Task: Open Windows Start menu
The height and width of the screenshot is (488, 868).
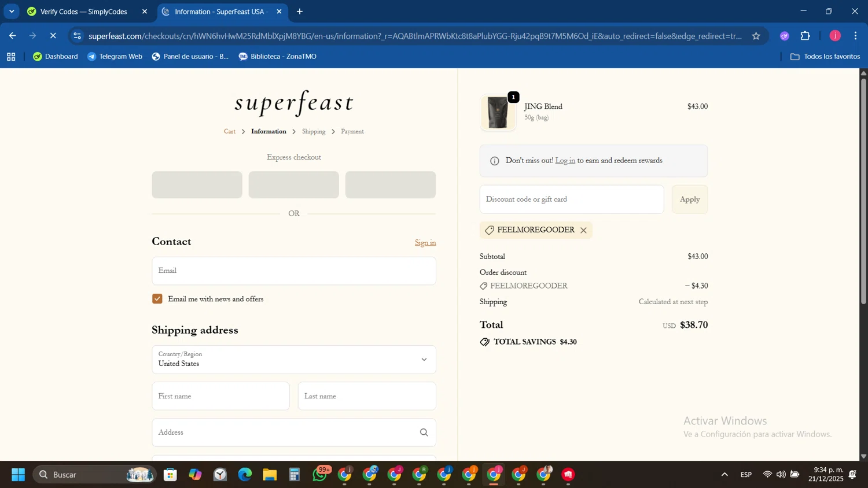Action: point(18,475)
